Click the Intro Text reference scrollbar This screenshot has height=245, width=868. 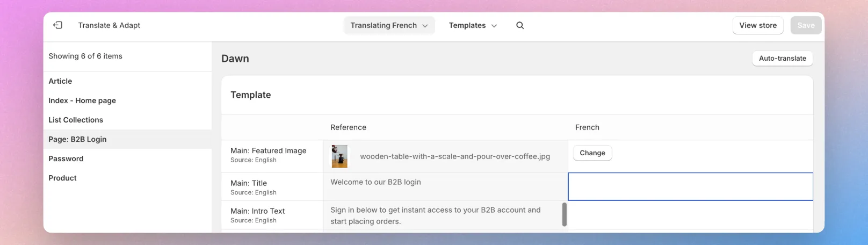click(565, 214)
